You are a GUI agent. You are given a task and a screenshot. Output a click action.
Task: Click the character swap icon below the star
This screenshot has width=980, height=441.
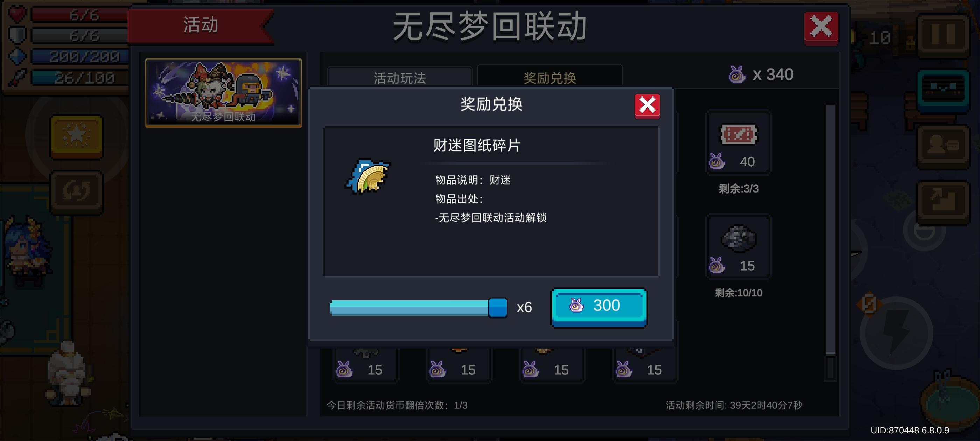(x=76, y=191)
